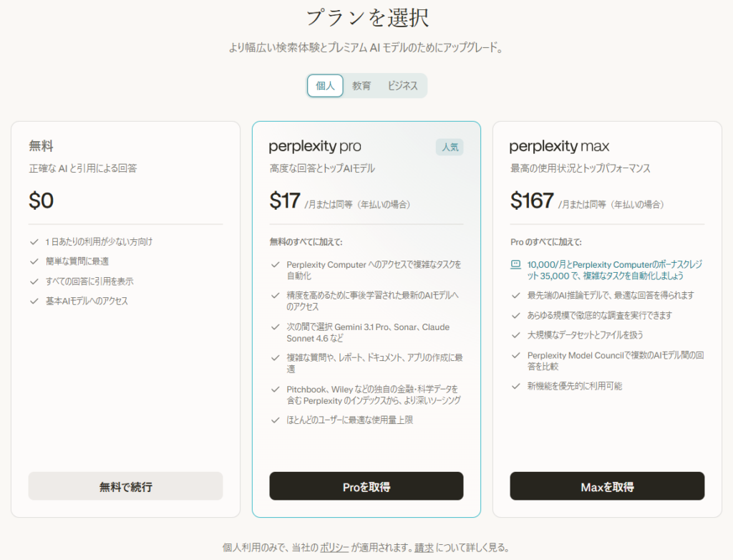The height and width of the screenshot is (560, 733).
Task: Click the $167 Max price
Action: point(532,201)
